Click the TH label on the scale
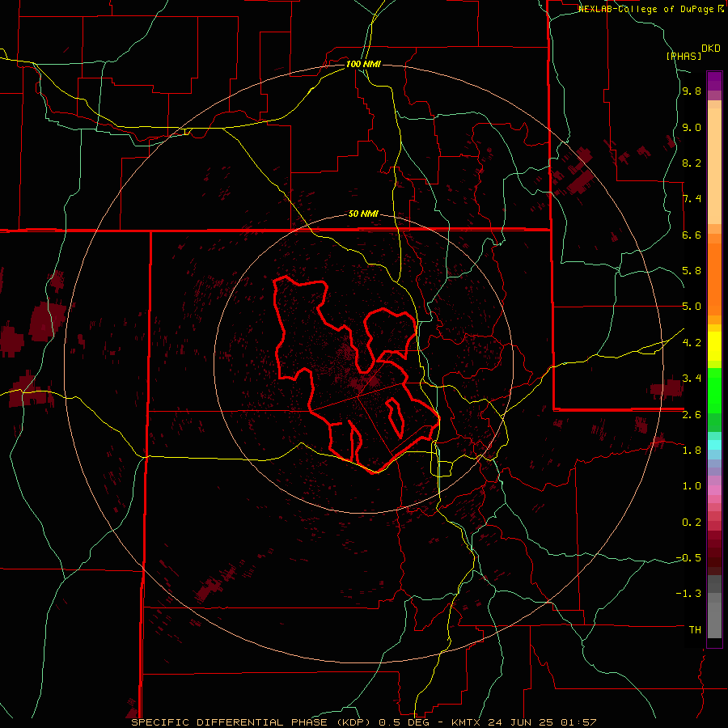Screen dimensions: 728x728 tap(695, 629)
